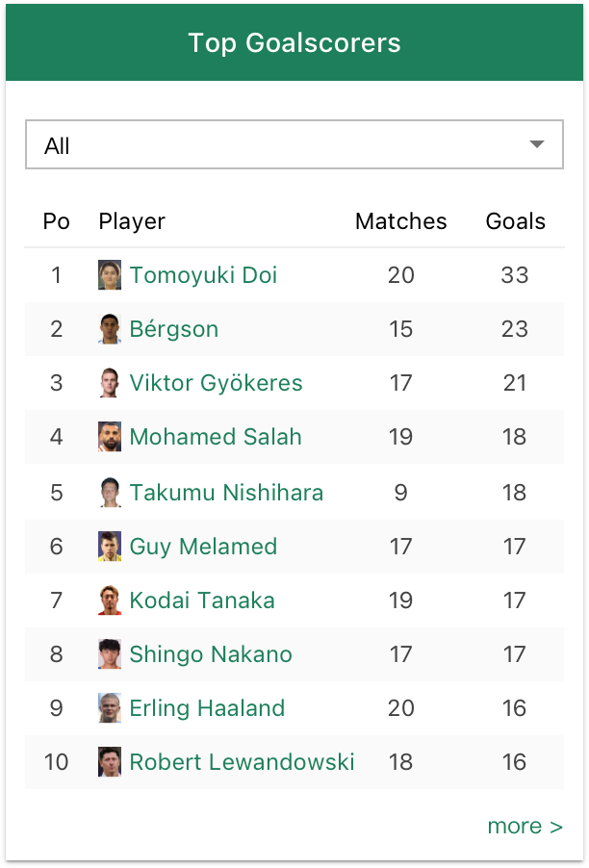The width and height of the screenshot is (589, 868).
Task: Select the Bérgson name link
Action: click(x=174, y=329)
